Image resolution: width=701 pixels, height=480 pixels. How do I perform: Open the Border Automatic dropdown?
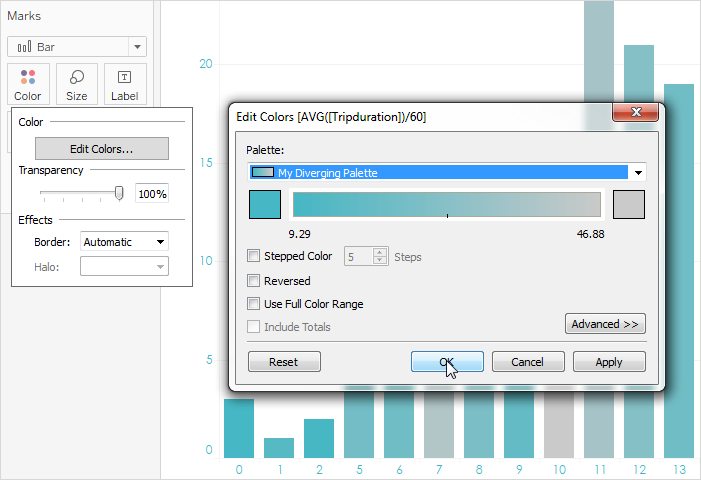[124, 242]
